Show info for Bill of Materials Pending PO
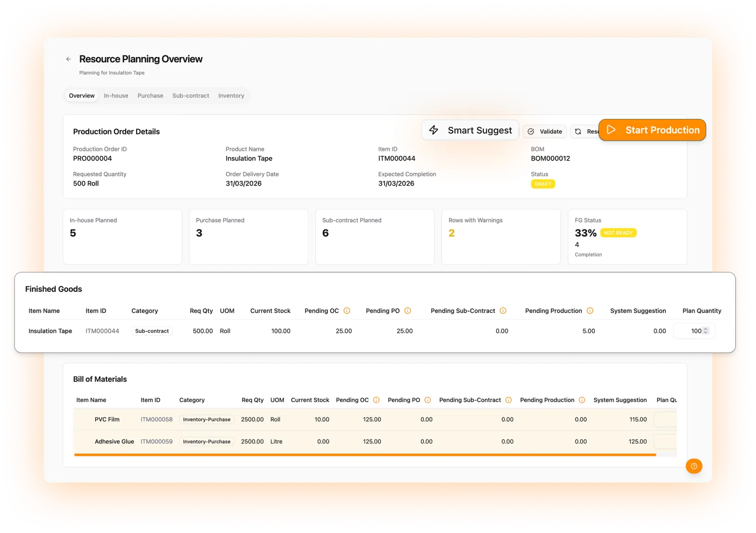The image size is (756, 533). [428, 400]
